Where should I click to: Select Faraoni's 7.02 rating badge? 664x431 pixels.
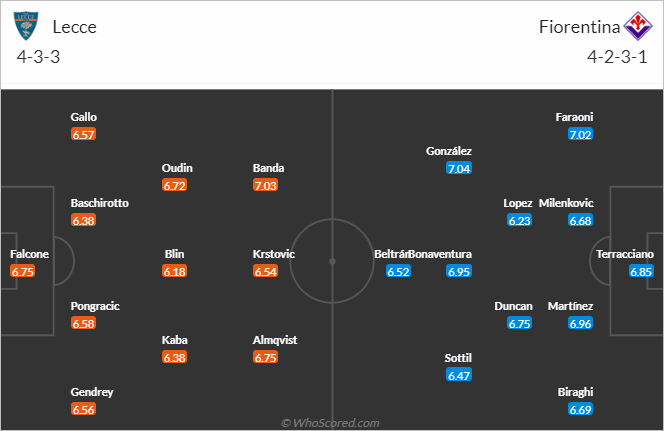580,135
